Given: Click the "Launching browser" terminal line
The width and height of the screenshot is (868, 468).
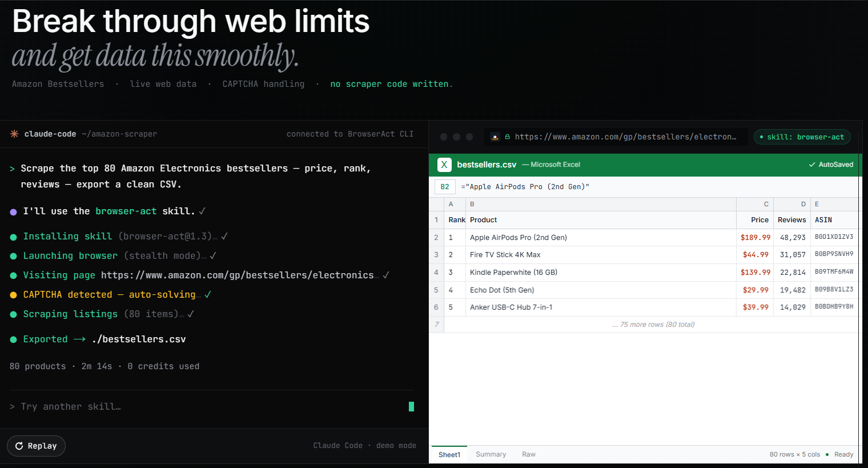Looking at the screenshot, I should tap(114, 256).
